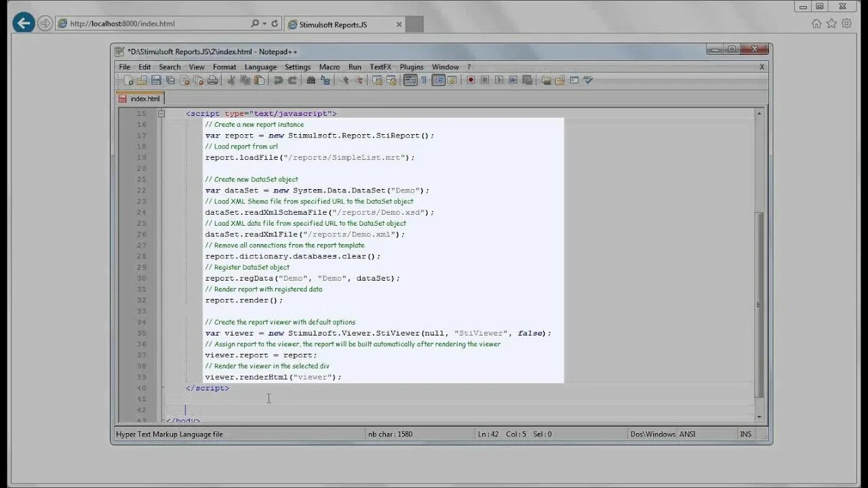The image size is (868, 488).
Task: Click the menu bar X close-document button
Action: [762, 67]
